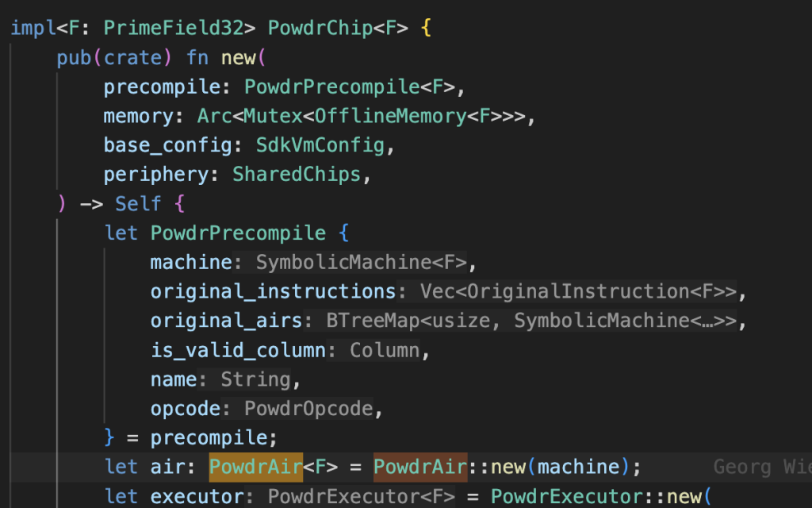The height and width of the screenshot is (508, 812).
Task: Select the Mutex type in memory parameter
Action: pyautogui.click(x=274, y=116)
